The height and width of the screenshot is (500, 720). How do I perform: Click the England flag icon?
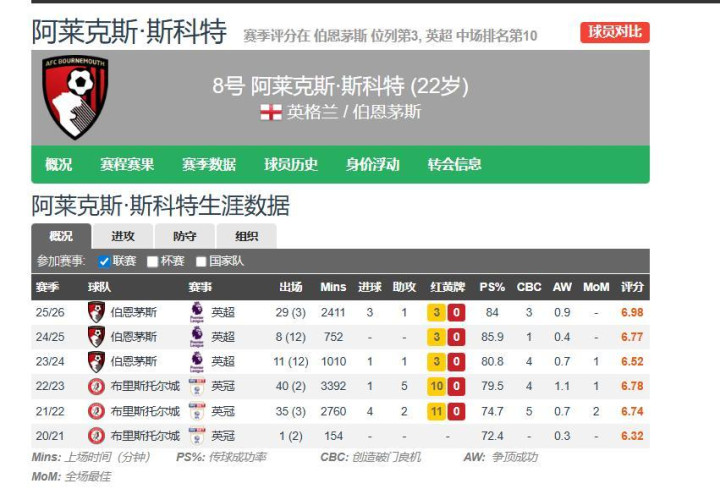coord(271,112)
